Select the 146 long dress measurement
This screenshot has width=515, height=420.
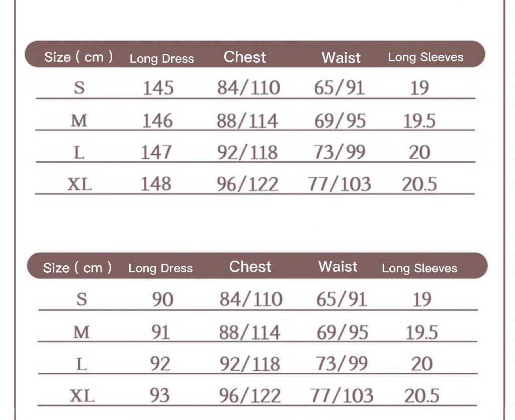(157, 121)
